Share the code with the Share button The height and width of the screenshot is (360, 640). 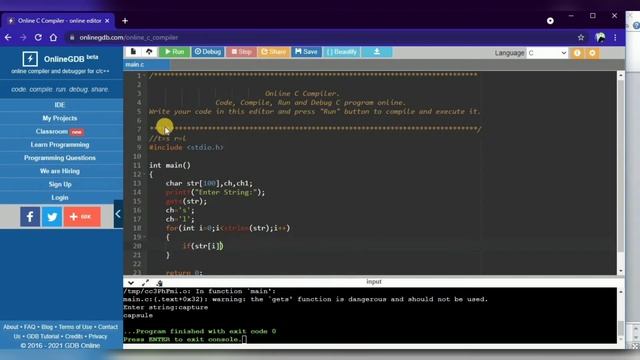[x=273, y=52]
